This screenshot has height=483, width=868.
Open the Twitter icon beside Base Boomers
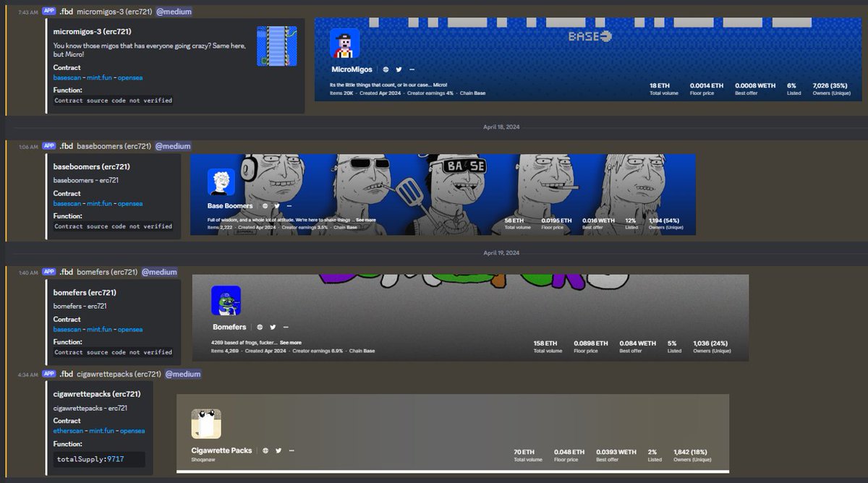(x=278, y=205)
